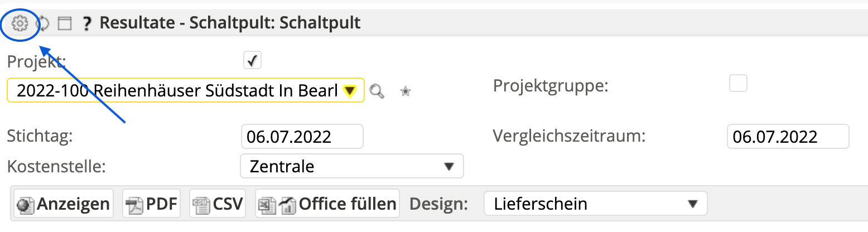Click the Anzeigen button
Image resolution: width=868 pixels, height=232 pixels.
tap(63, 204)
